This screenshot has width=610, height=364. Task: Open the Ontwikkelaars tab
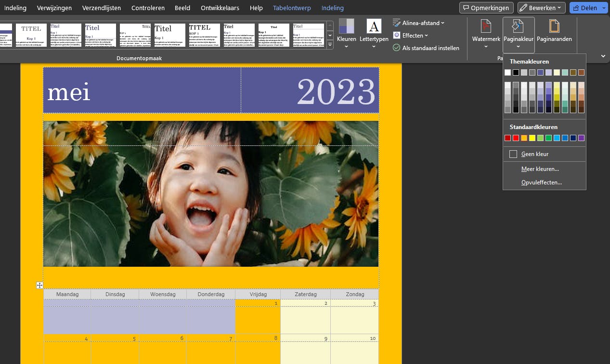pos(221,8)
